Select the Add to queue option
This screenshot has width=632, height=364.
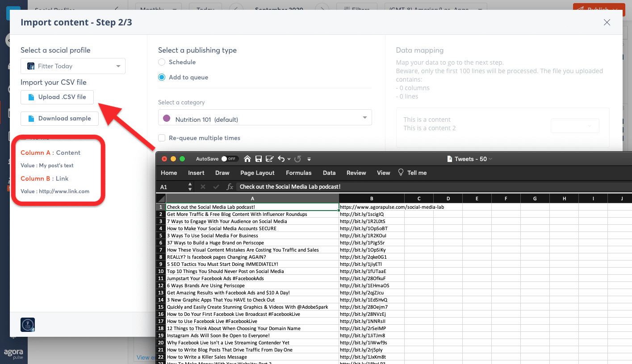tap(162, 77)
